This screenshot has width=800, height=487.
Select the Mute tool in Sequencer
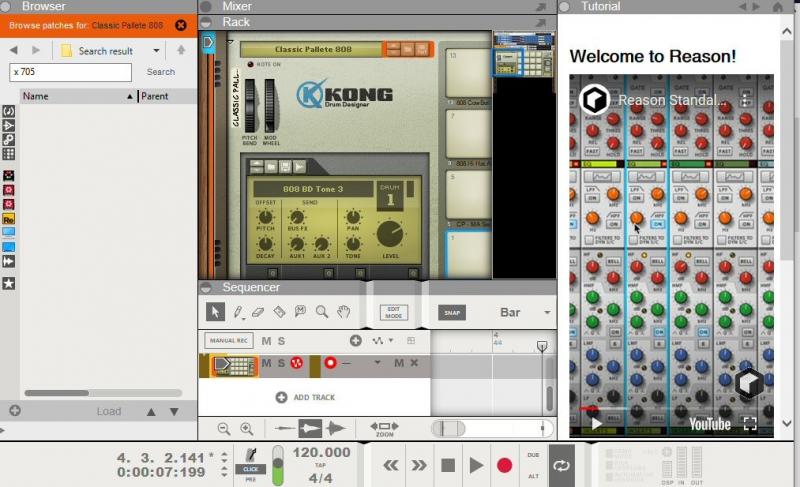pos(300,311)
